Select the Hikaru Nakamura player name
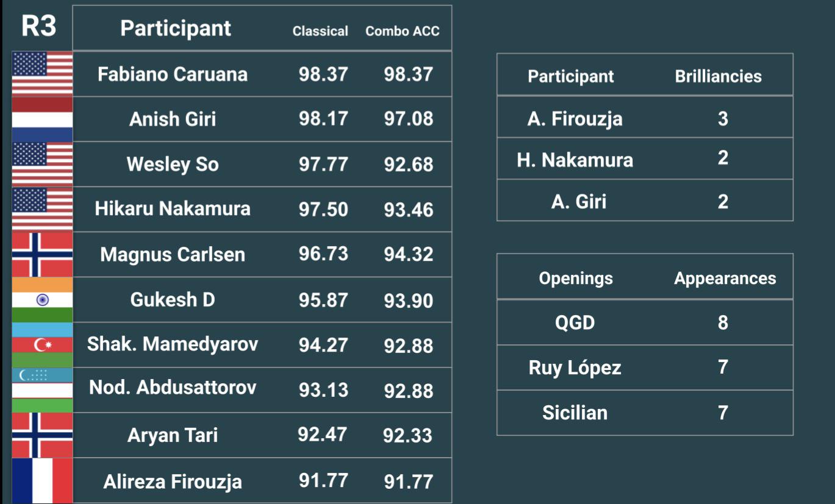 173,209
